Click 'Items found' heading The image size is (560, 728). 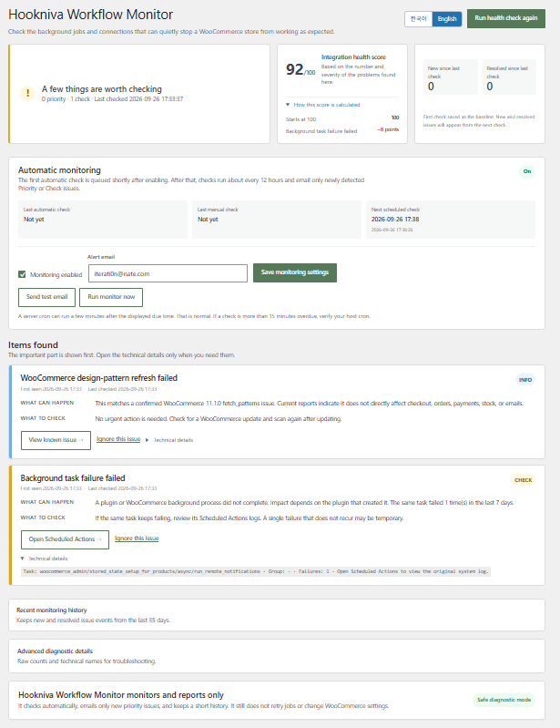point(33,345)
